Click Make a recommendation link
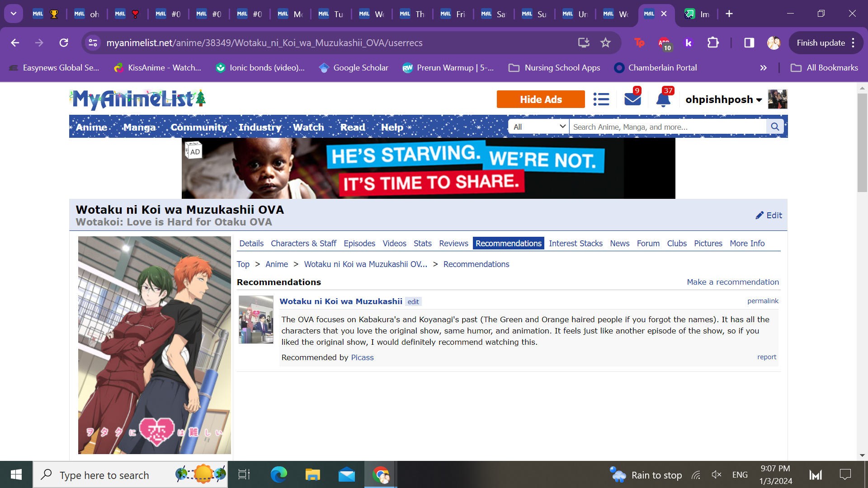 [733, 282]
